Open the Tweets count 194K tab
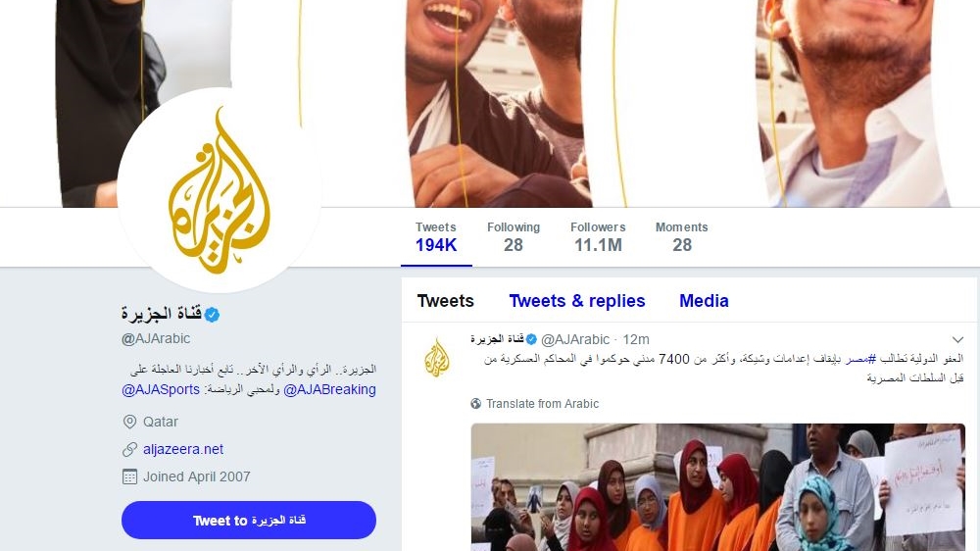The width and height of the screenshot is (980, 551). (436, 237)
